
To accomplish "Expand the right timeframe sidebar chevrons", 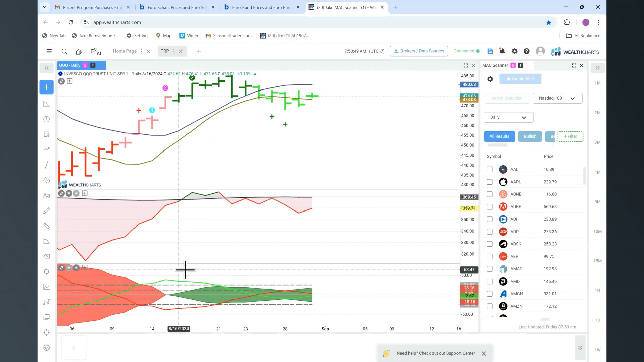I will pos(597,68).
